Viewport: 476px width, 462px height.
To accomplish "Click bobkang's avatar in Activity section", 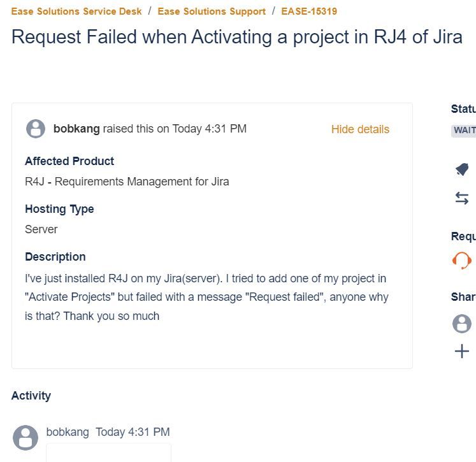I will coord(25,438).
